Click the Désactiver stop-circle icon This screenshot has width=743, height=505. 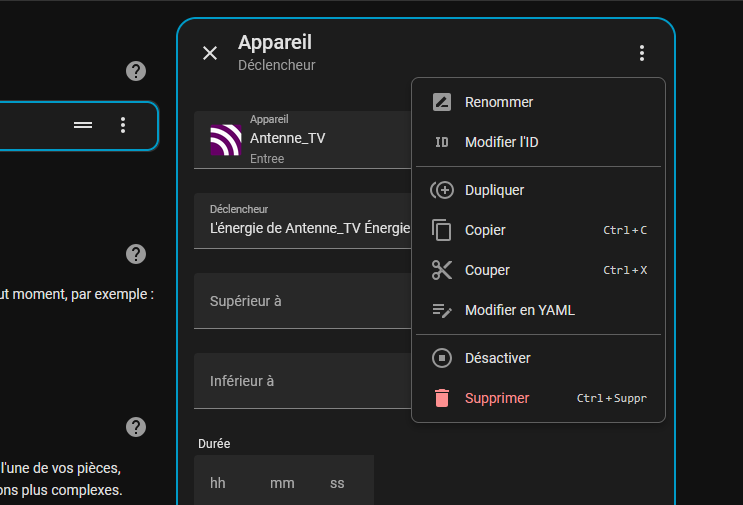[442, 358]
